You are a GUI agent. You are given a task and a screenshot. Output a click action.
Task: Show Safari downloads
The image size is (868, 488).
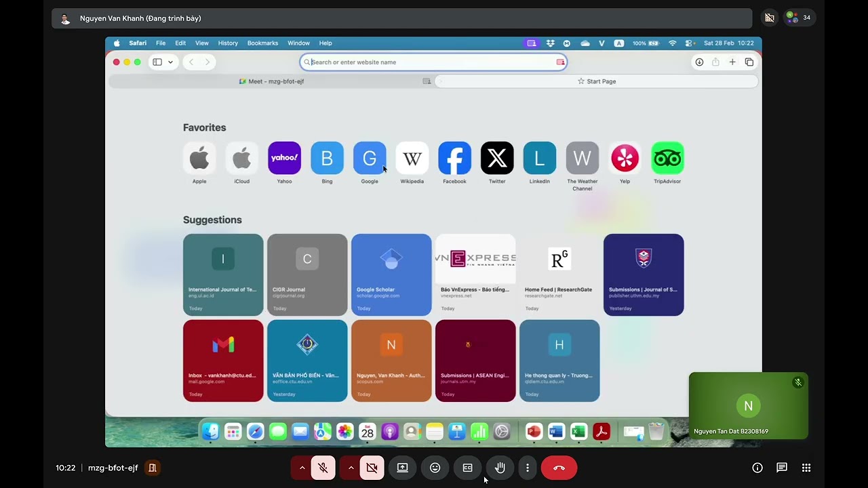pos(699,62)
